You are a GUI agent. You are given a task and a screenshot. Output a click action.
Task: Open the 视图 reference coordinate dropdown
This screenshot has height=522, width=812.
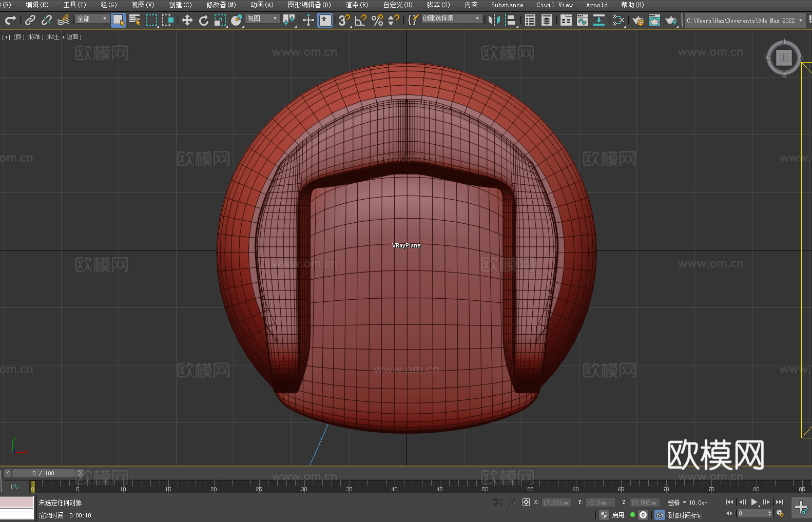tap(262, 18)
